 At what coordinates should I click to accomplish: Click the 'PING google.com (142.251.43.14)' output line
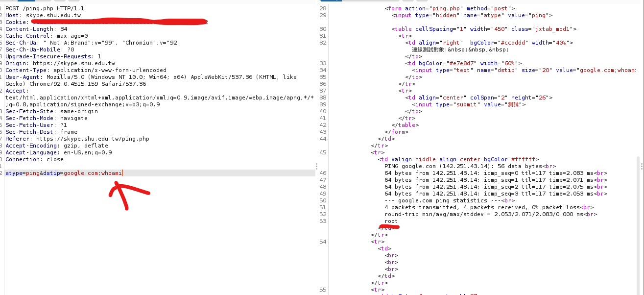(x=470, y=166)
